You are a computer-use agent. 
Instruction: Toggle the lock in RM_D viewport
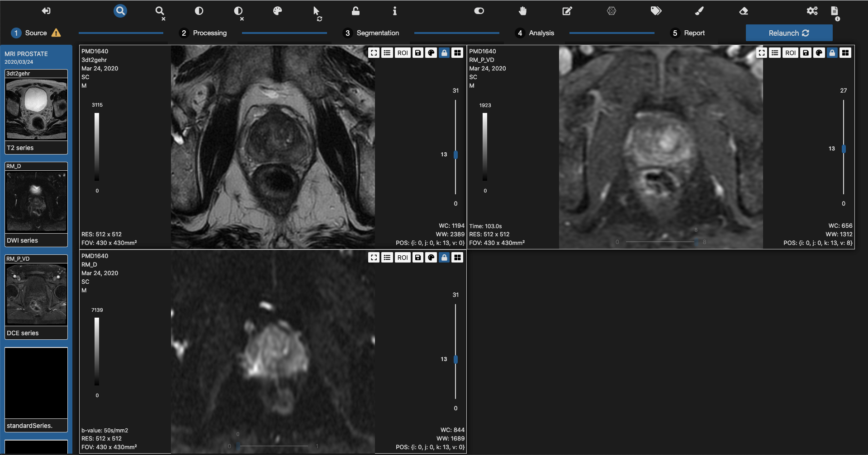(444, 258)
